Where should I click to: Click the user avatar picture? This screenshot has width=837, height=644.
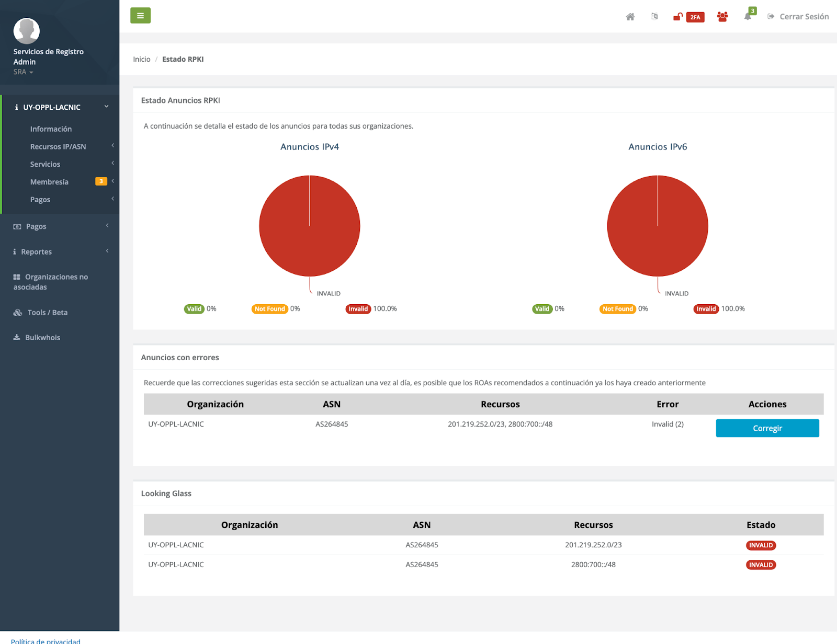(x=26, y=31)
